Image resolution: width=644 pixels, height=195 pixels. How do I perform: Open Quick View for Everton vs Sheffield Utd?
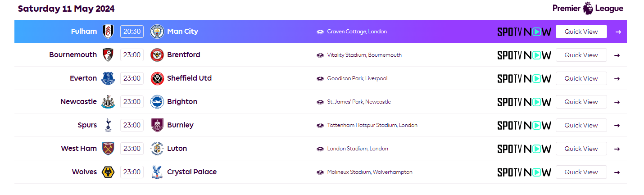click(581, 78)
